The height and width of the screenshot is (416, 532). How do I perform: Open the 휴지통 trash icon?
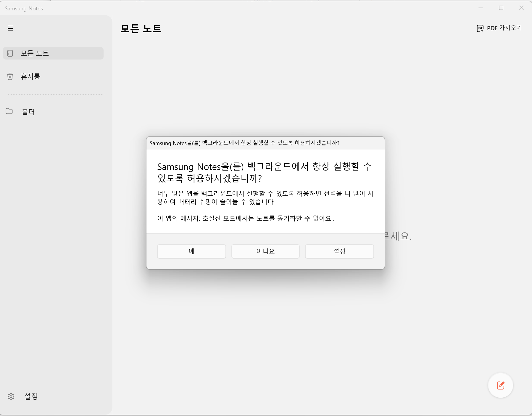click(10, 76)
